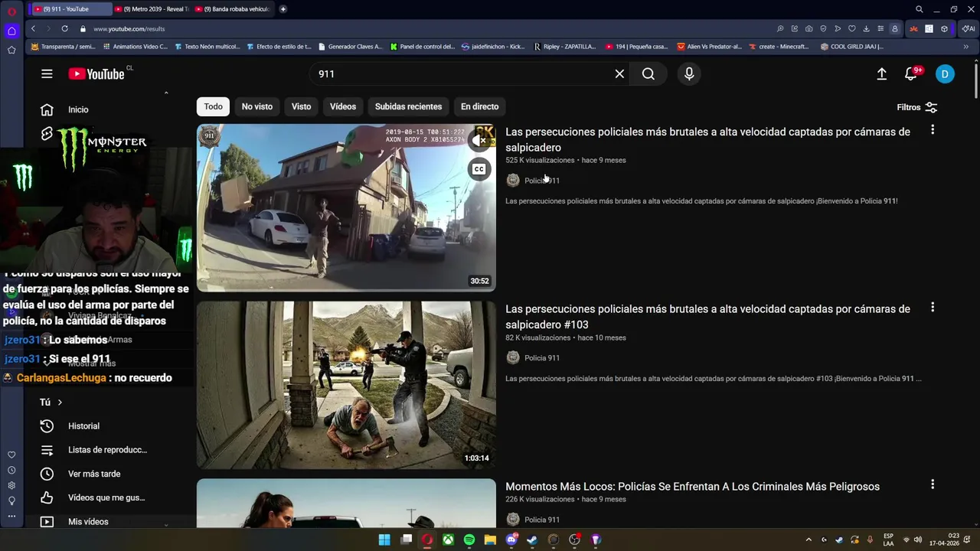Viewport: 980px width, 551px height.
Task: Open more options for Momentos Más Locos video
Action: [933, 484]
